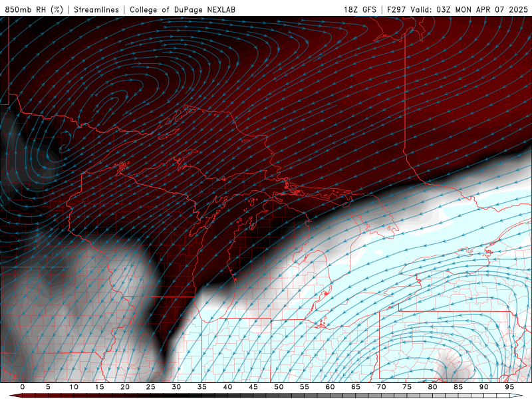
Task: Click the '0' tick label on color scale
Action: (23, 387)
